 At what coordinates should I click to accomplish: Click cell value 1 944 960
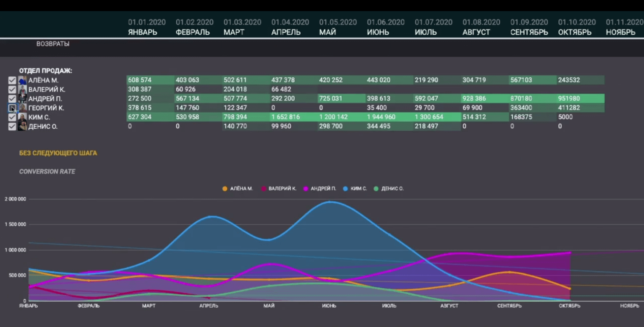[381, 117]
